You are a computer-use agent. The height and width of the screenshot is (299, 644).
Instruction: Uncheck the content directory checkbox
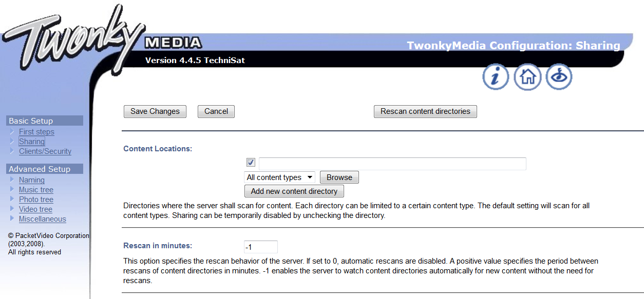point(251,163)
